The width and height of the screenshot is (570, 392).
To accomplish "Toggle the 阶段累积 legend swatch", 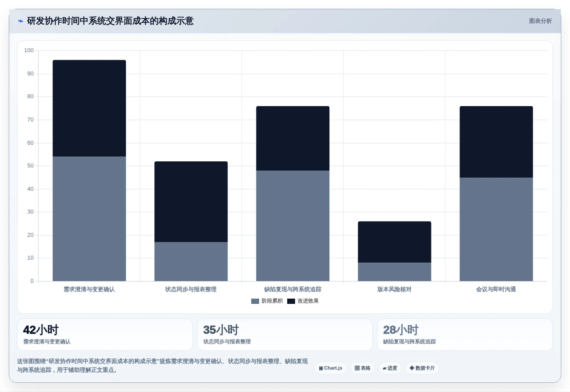I will (255, 301).
